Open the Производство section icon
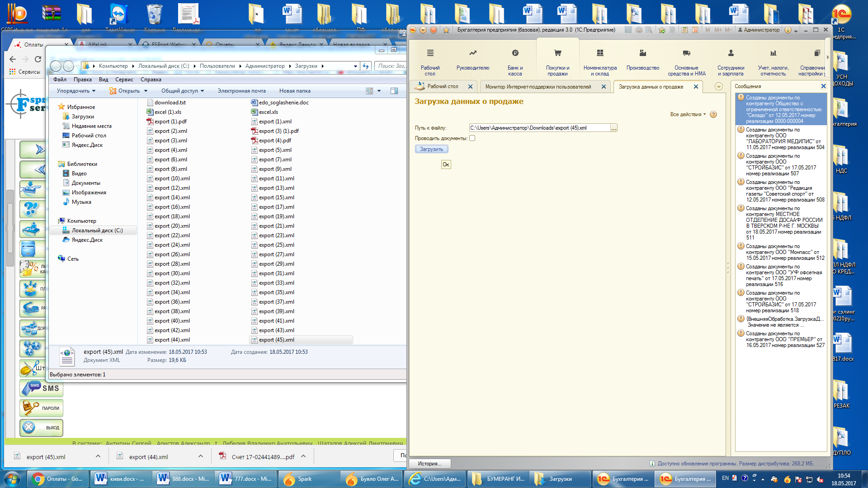This screenshot has width=868, height=488. click(642, 53)
